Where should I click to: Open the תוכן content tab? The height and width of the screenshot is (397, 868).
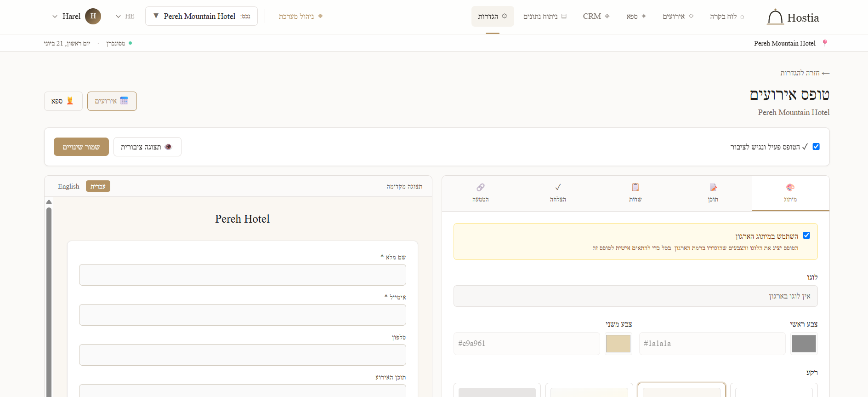(713, 193)
